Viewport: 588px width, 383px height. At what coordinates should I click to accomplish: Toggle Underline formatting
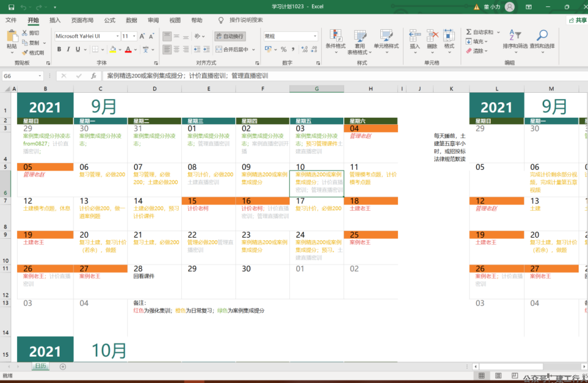tap(78, 50)
